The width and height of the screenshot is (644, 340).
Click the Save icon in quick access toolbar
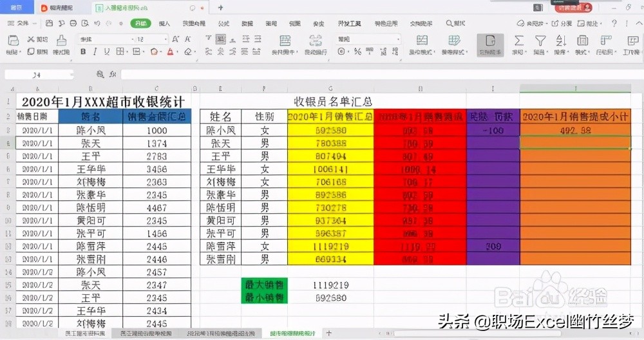coord(50,23)
